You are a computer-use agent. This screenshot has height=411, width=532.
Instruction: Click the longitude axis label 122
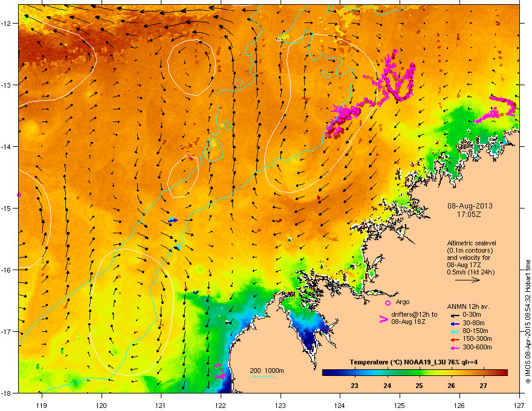point(221,405)
